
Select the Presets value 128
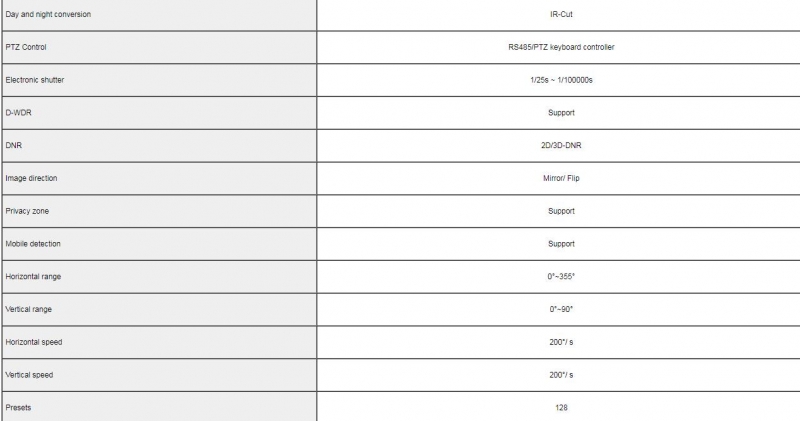(x=561, y=408)
